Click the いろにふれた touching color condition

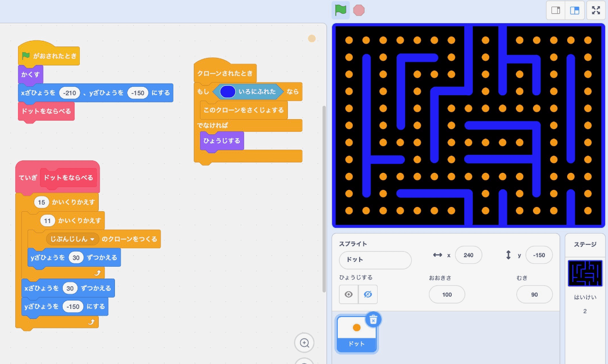point(247,92)
